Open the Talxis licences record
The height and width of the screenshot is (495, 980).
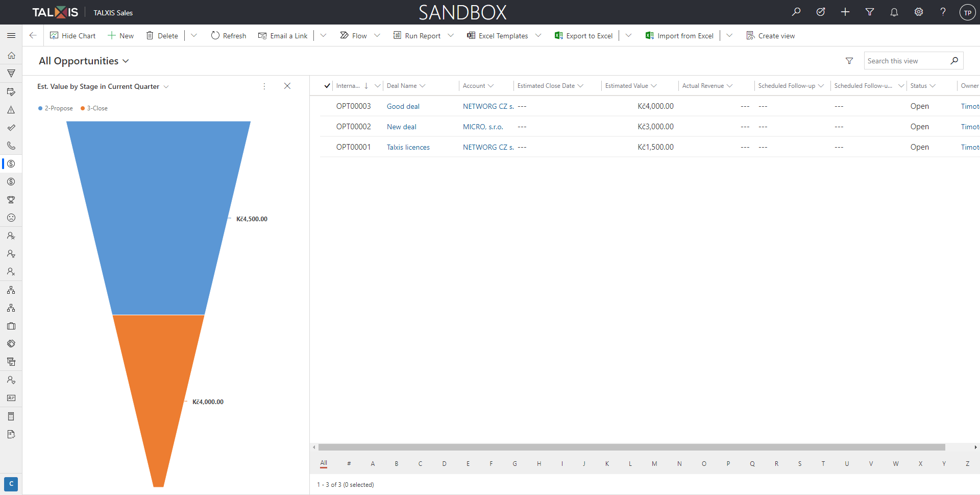tap(408, 147)
